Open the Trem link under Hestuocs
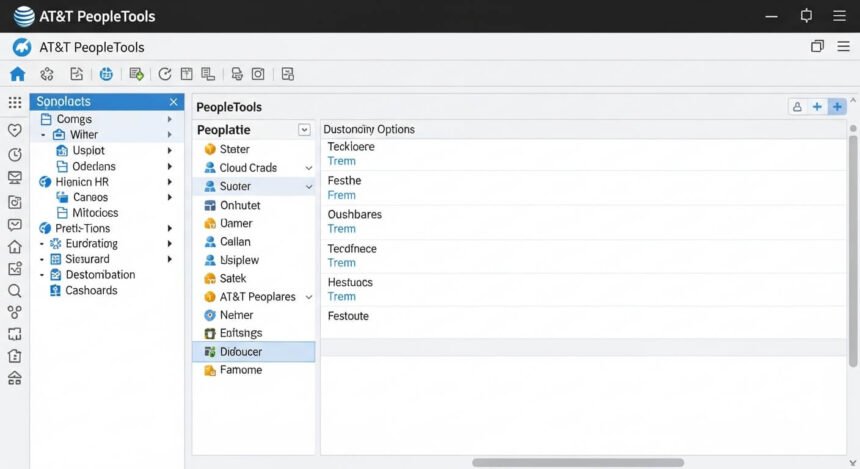 point(341,297)
